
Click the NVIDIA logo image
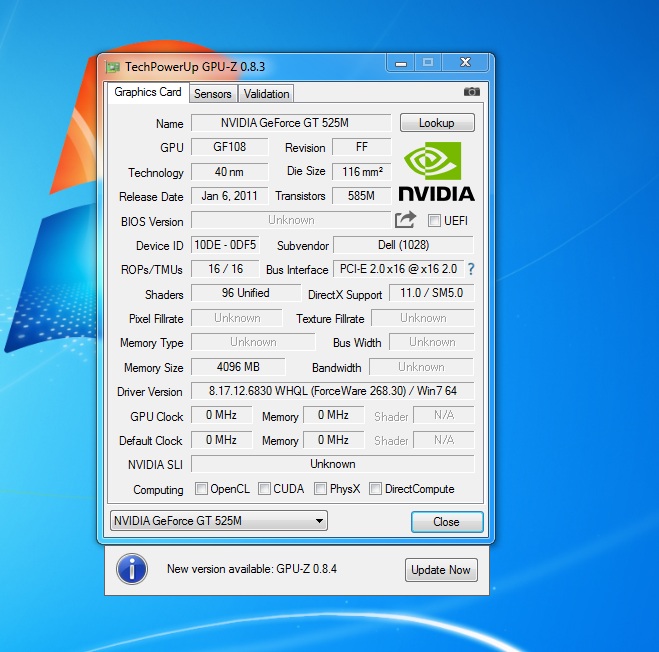click(x=437, y=171)
